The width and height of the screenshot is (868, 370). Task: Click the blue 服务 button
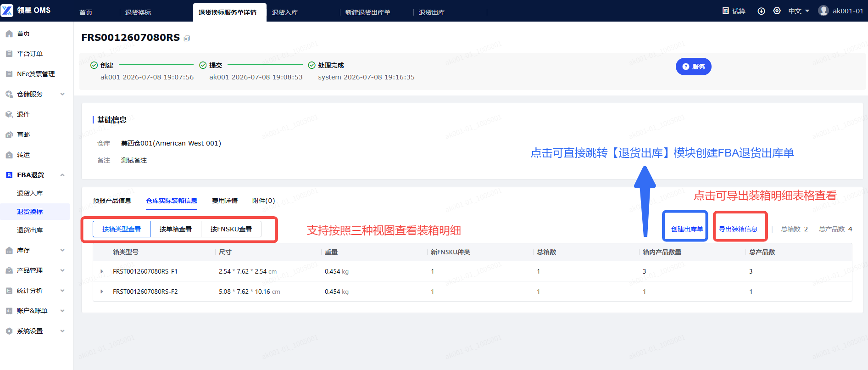pos(694,67)
